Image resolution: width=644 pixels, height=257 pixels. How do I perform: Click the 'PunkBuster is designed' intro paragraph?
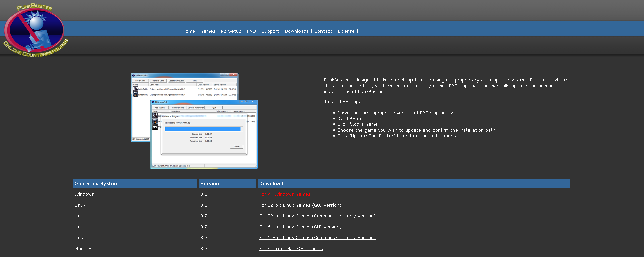point(445,86)
